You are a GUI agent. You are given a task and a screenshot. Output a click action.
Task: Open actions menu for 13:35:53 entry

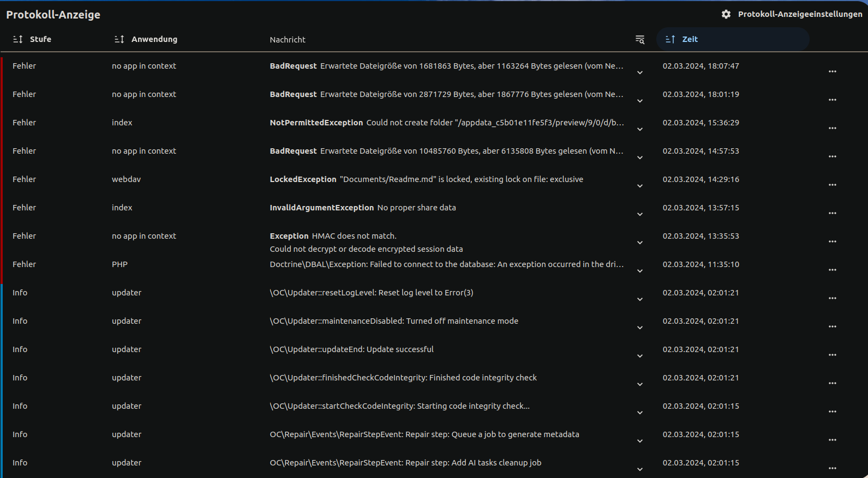[833, 241]
